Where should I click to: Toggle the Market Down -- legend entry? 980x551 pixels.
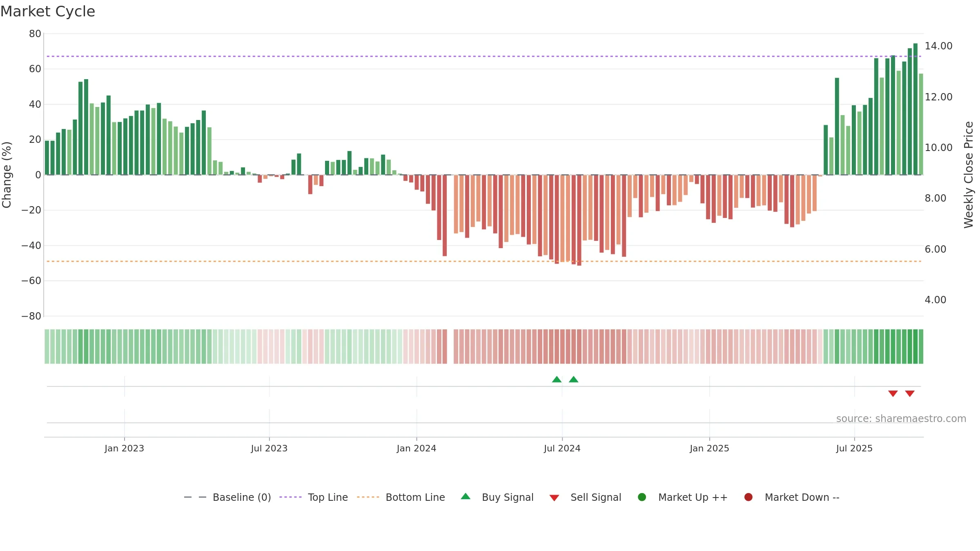pos(792,497)
